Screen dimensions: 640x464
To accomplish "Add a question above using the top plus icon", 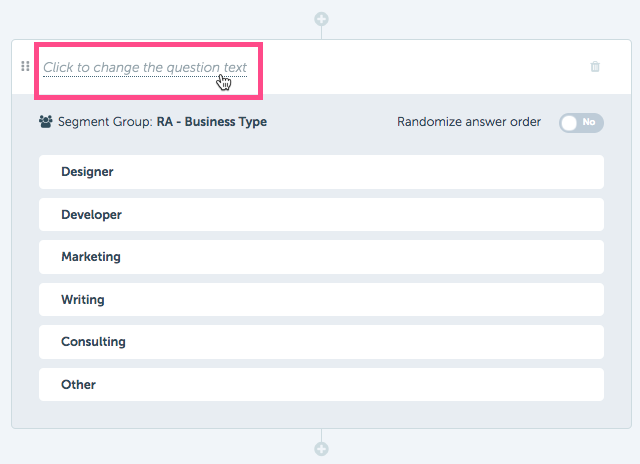I will [321, 19].
